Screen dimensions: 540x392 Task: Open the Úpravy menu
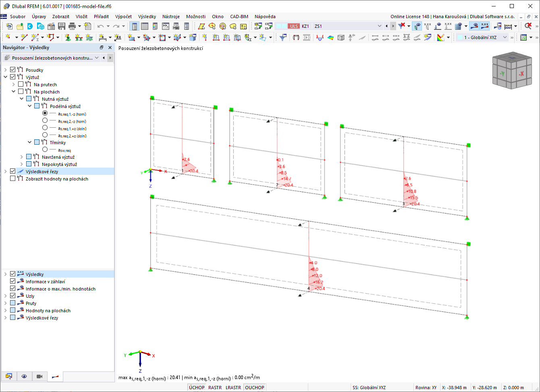coord(39,17)
